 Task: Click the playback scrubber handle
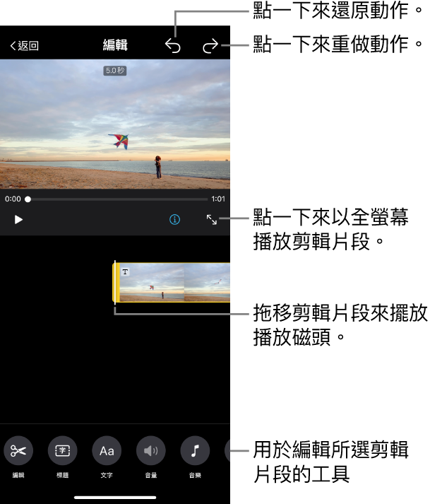pos(28,199)
